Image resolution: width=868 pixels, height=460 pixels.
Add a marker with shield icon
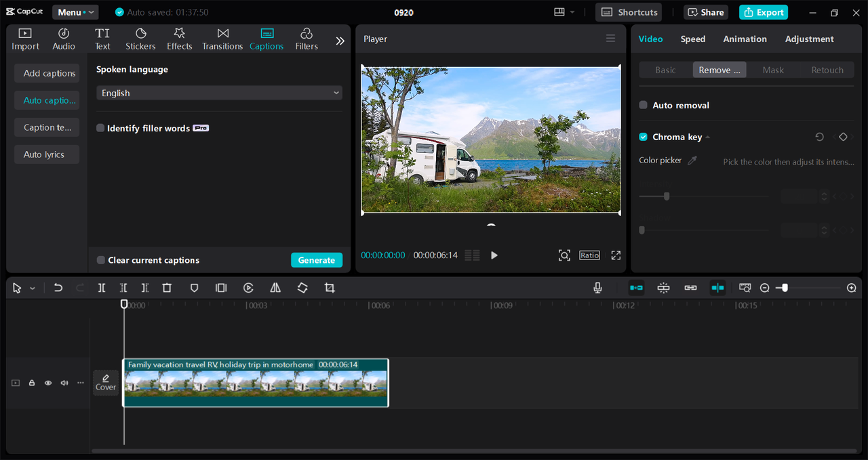click(194, 288)
